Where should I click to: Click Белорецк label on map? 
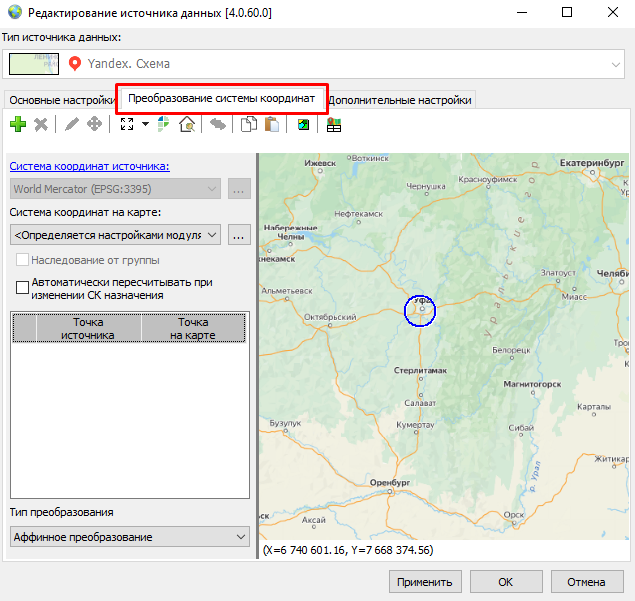tap(511, 350)
